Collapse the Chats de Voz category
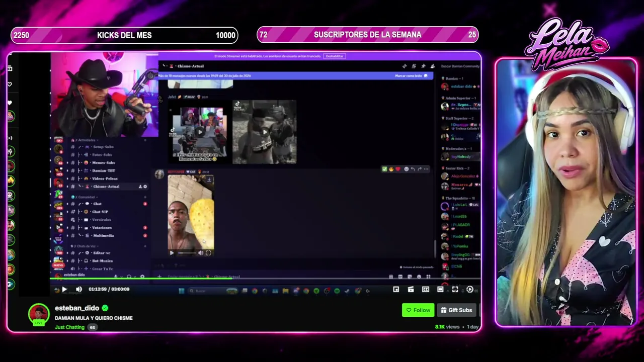Image resolution: width=644 pixels, height=362 pixels. (x=87, y=246)
